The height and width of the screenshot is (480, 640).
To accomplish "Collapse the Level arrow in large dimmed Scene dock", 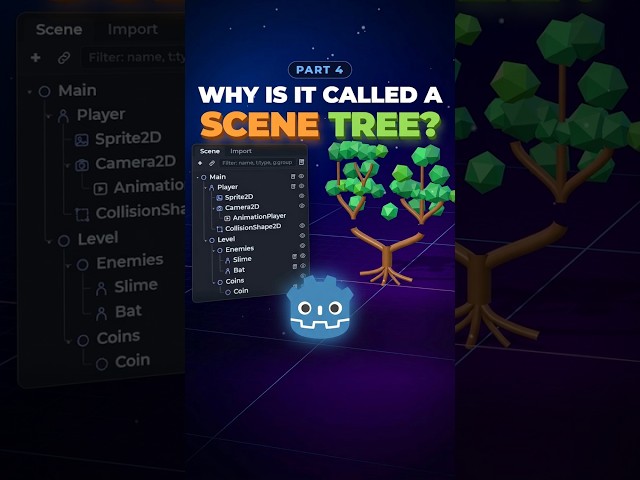I will pyautogui.click(x=49, y=242).
